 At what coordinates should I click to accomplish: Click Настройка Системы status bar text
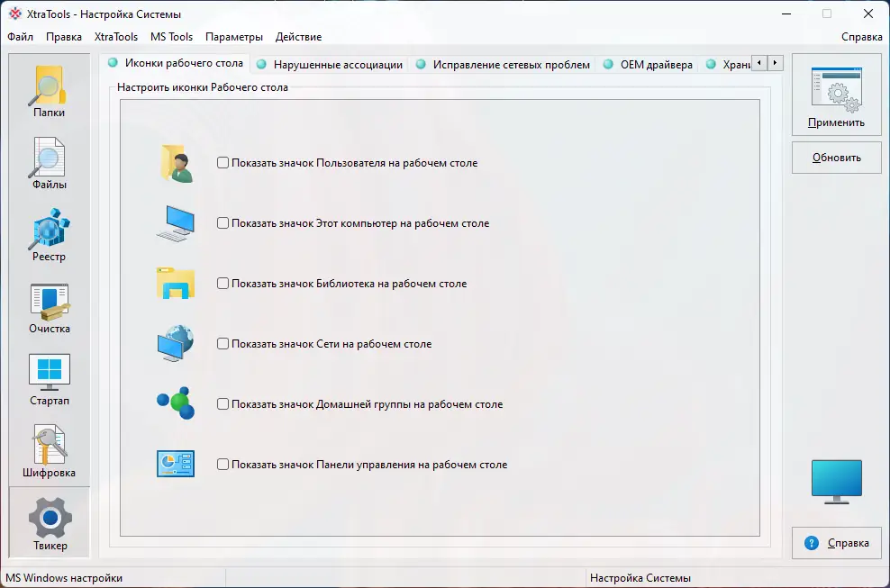(640, 578)
